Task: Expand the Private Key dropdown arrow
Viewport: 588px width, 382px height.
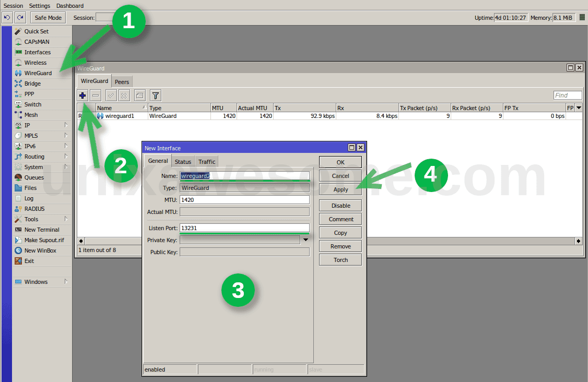Action: click(305, 240)
